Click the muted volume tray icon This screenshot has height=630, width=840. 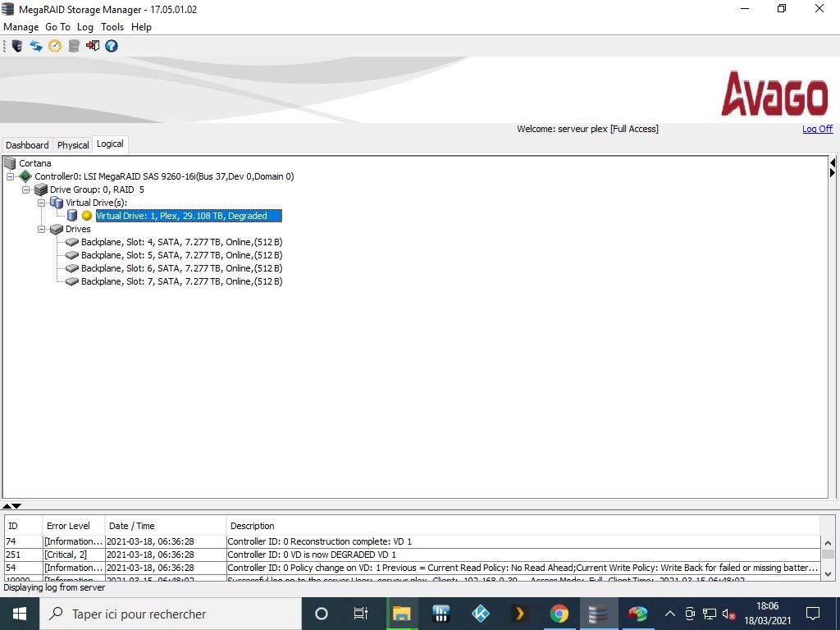(x=728, y=614)
